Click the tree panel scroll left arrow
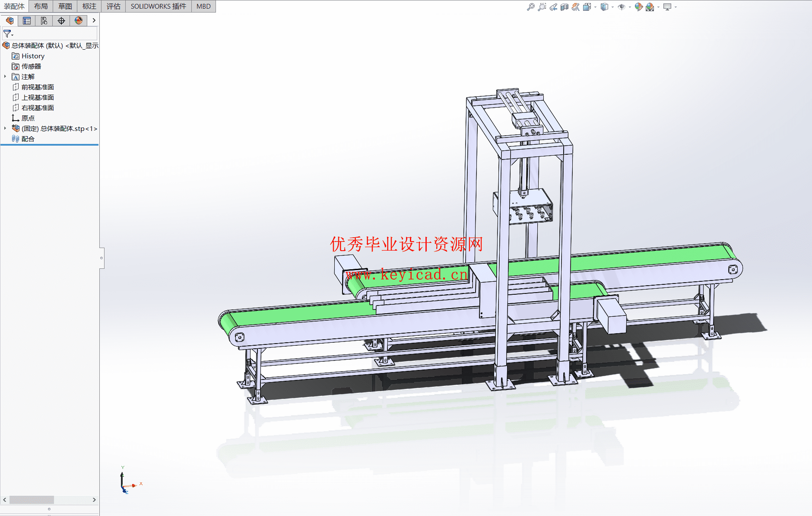This screenshot has height=516, width=812. pos(4,500)
